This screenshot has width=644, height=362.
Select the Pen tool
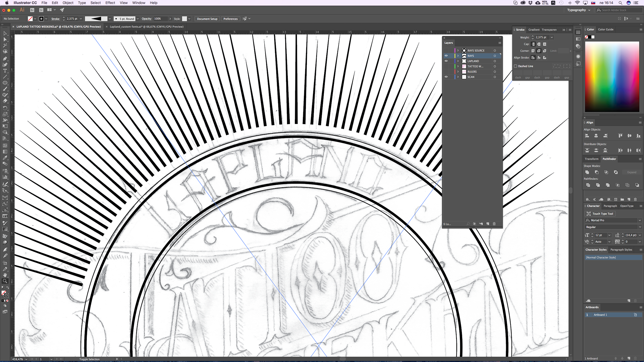coord(5,58)
